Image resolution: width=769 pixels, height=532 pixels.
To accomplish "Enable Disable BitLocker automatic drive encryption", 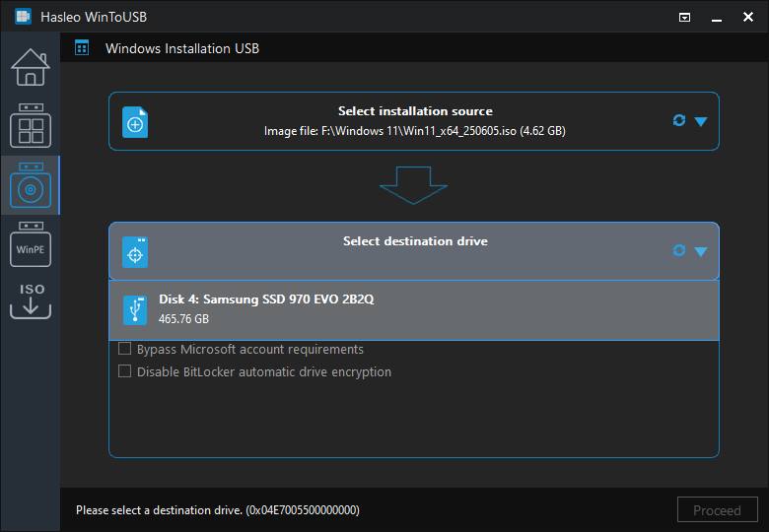I will click(125, 371).
